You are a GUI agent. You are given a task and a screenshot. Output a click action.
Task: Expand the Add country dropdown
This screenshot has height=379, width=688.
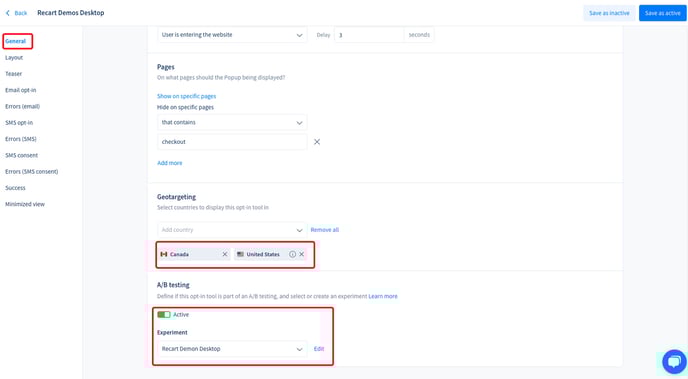point(232,230)
